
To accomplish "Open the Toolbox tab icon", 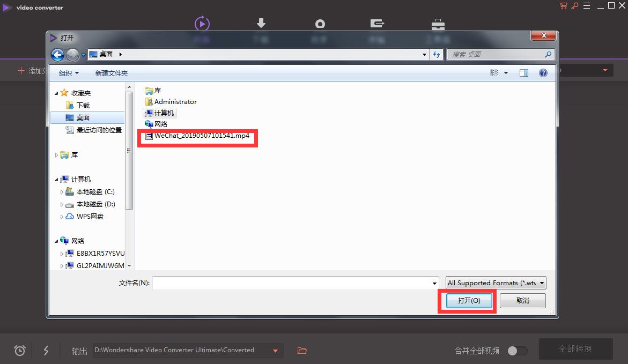I will [438, 25].
